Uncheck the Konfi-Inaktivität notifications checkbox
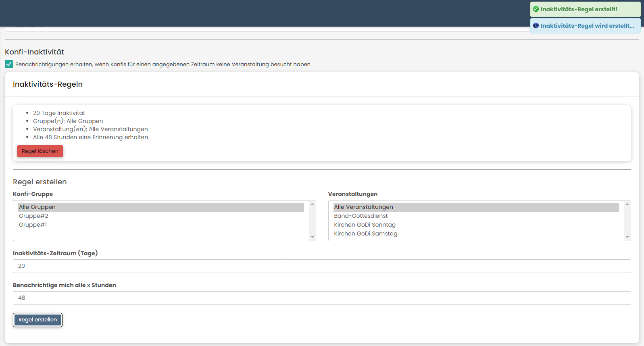The image size is (644, 346). (9, 64)
